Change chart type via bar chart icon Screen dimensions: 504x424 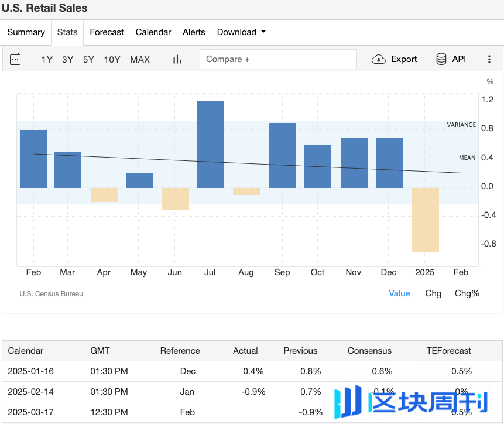[x=177, y=60]
